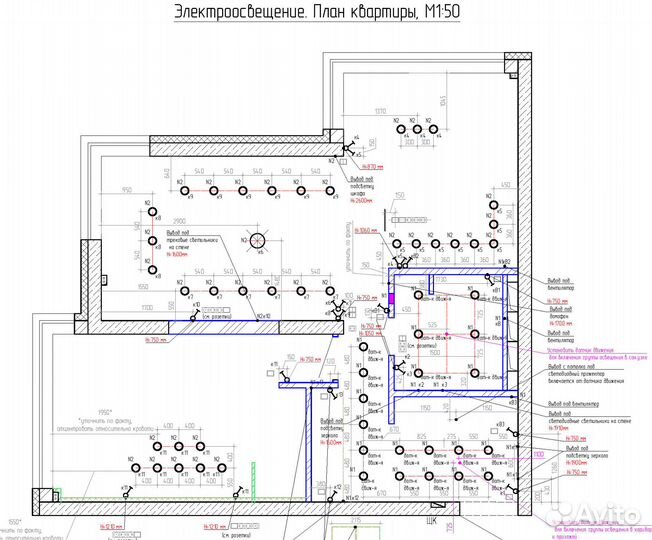The width and height of the screenshot is (652, 540).
Task: Click the magenta "1100" dimension on right
Action: 541,454
